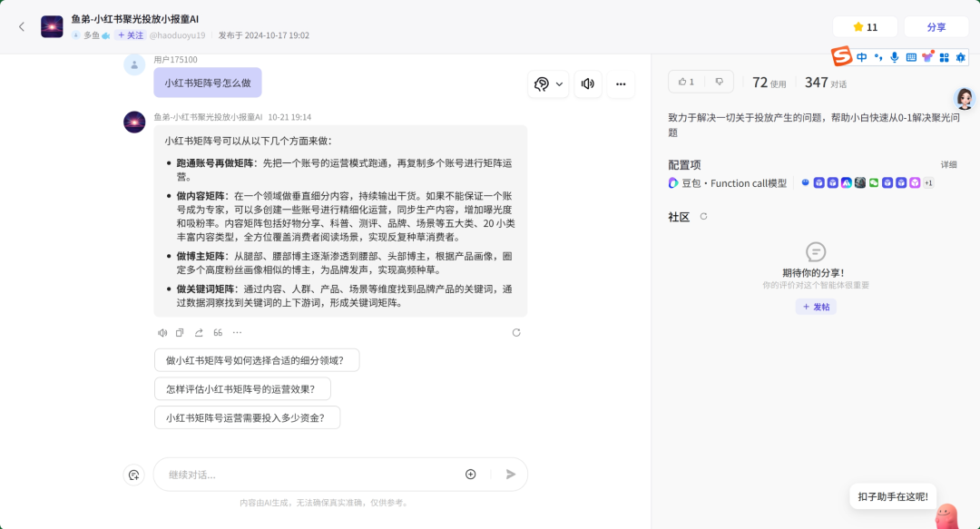
Task: Open Sogou toolbox grid icon
Action: point(945,57)
